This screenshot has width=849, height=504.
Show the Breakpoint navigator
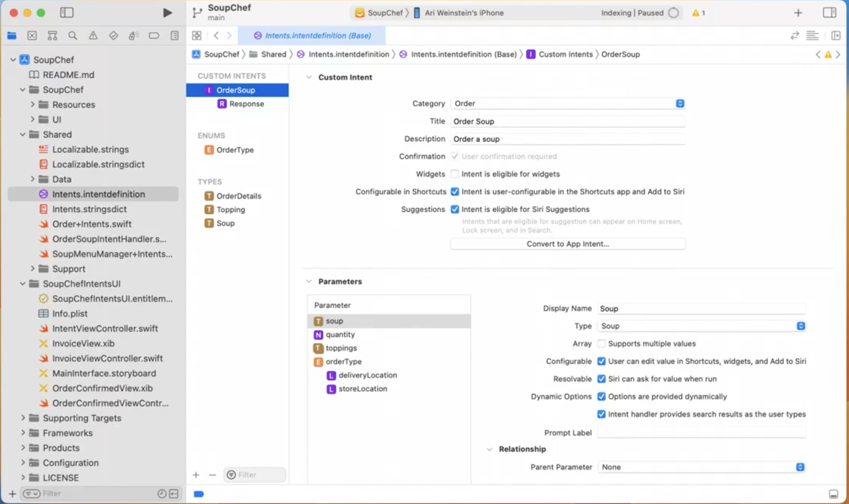click(154, 36)
